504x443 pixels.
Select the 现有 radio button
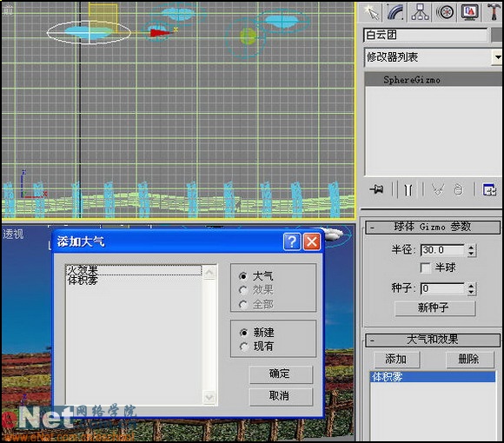point(244,347)
